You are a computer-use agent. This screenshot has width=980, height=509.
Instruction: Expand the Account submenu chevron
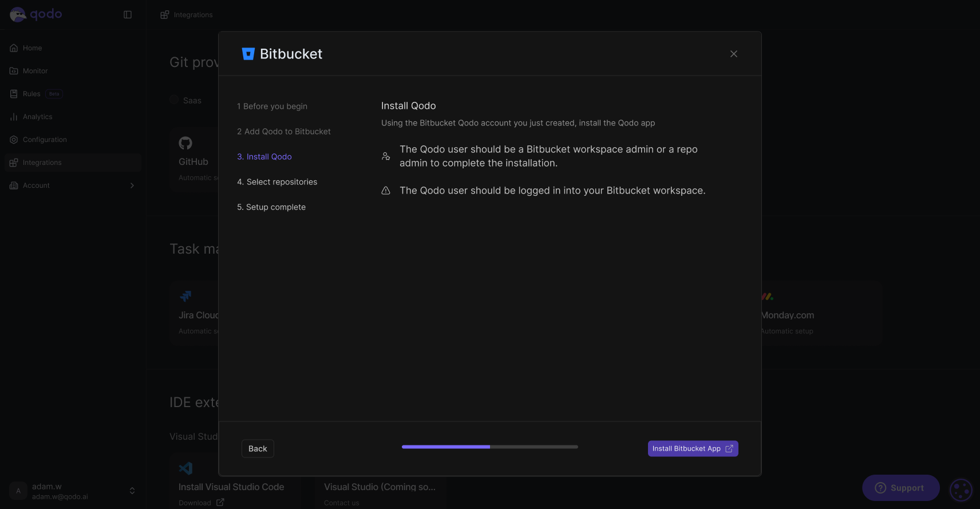(132, 186)
